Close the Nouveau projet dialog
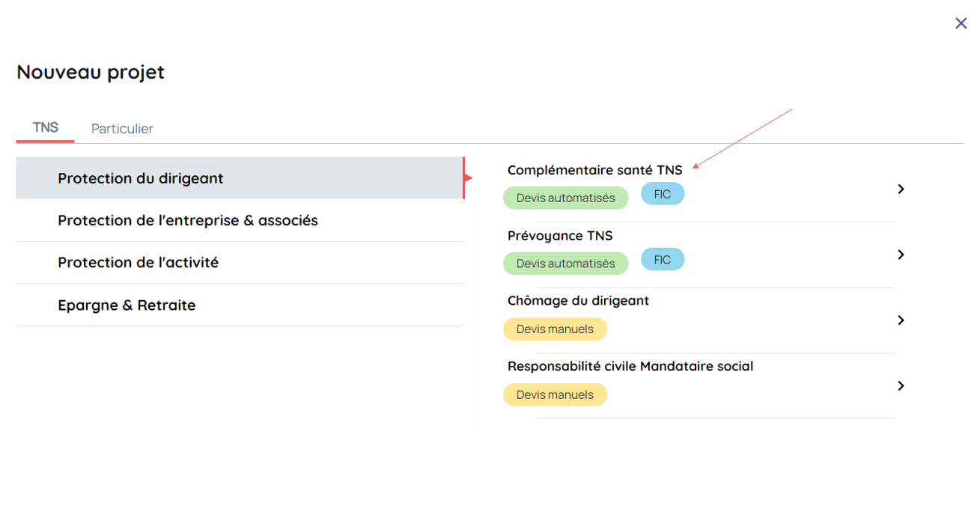The image size is (980, 515). 961,23
